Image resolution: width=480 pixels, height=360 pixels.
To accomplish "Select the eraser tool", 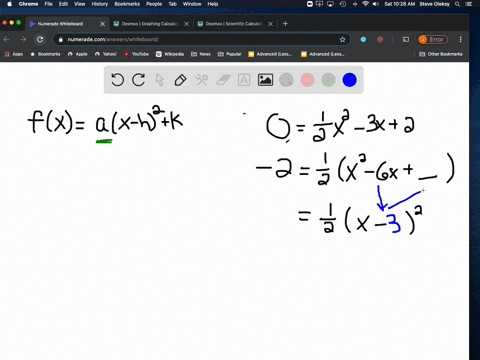I will click(223, 80).
